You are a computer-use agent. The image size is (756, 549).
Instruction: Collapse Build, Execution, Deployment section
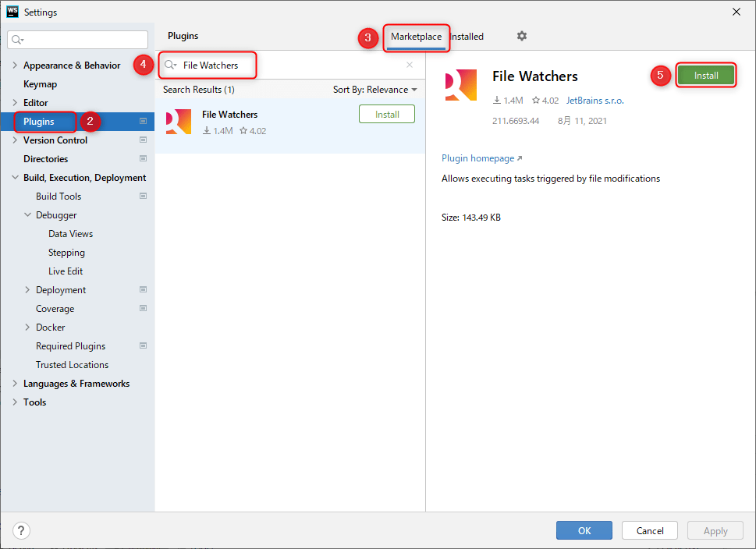pos(15,178)
